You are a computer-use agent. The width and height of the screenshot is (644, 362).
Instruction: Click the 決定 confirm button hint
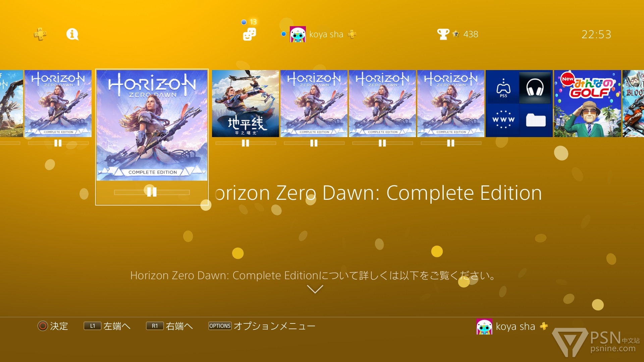[x=53, y=326]
